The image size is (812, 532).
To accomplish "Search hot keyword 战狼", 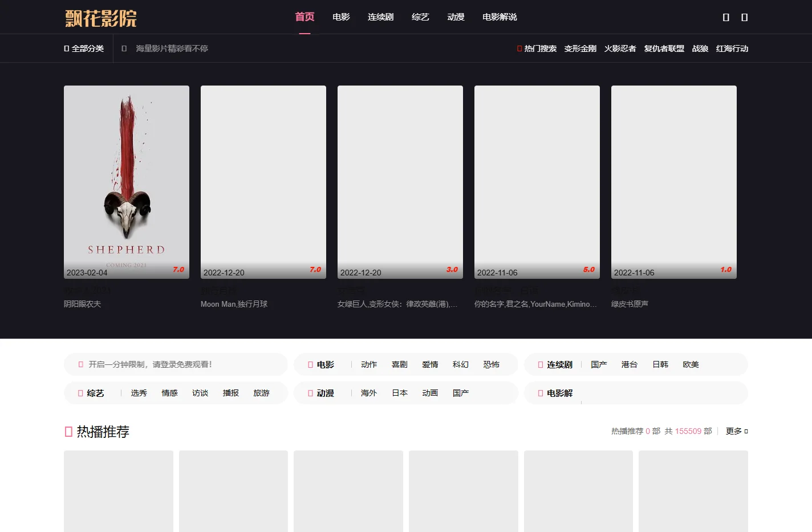I will [x=700, y=48].
